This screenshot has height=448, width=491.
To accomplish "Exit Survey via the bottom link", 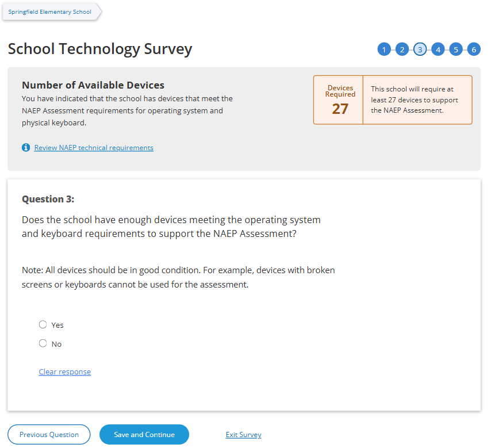I will click(243, 435).
